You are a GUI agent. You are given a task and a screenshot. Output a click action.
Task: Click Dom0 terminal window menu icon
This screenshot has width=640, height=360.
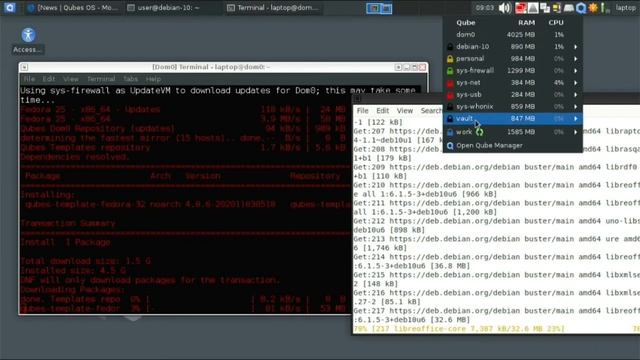coord(24,67)
